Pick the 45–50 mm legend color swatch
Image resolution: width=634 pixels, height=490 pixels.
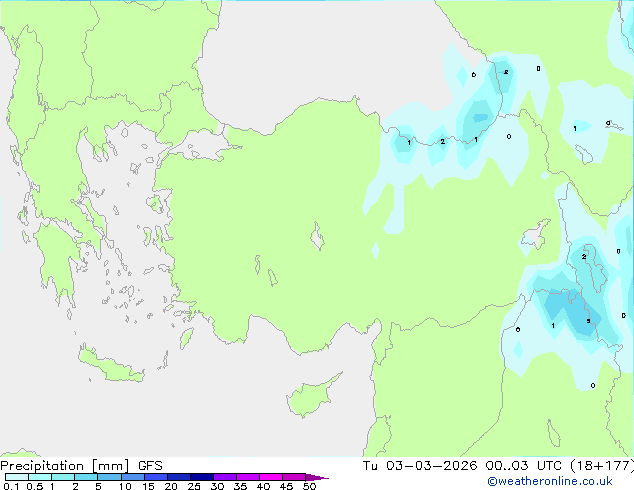click(294, 477)
